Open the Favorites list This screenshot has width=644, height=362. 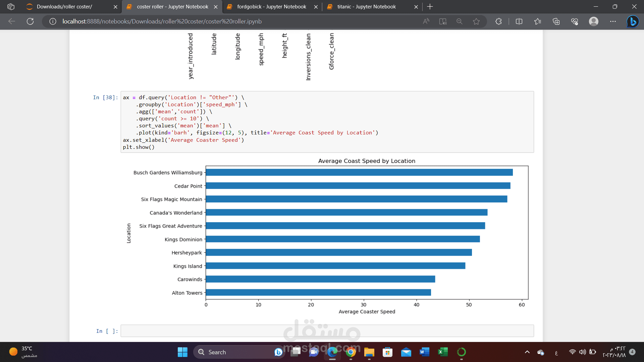point(538,21)
